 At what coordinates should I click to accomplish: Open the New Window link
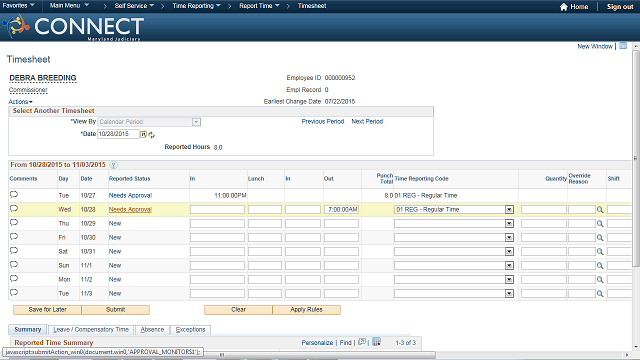pos(595,46)
